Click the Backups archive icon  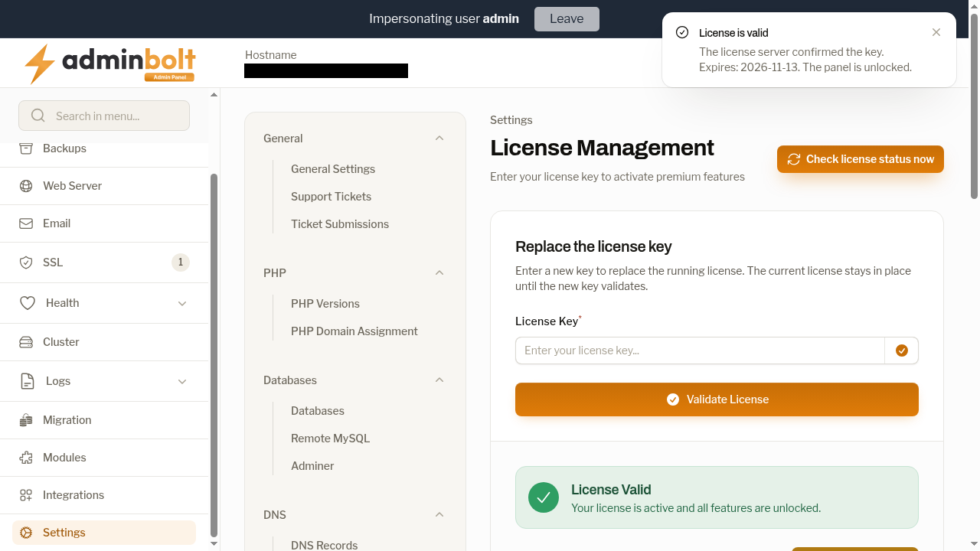tap(26, 148)
